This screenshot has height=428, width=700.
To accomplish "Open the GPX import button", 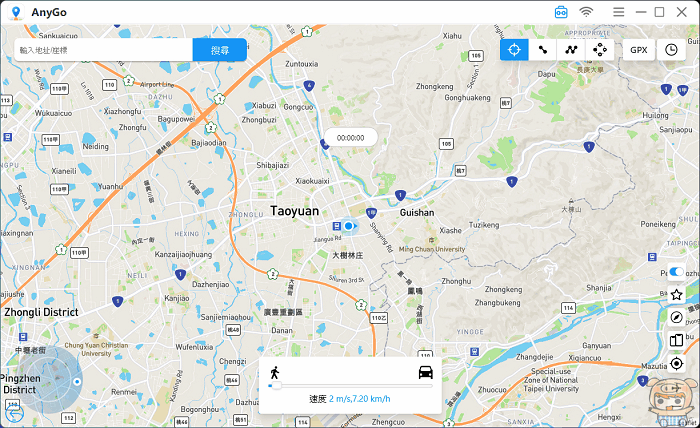I will pyautogui.click(x=638, y=50).
